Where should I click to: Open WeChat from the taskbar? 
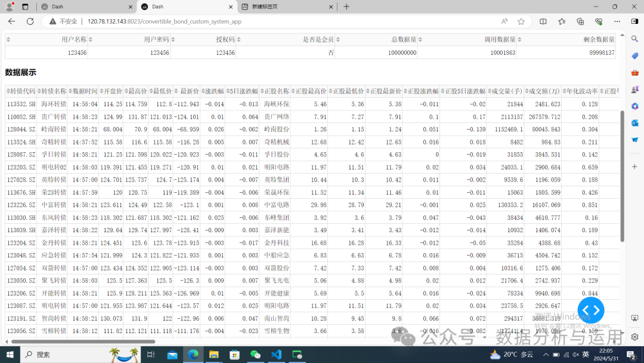255,355
